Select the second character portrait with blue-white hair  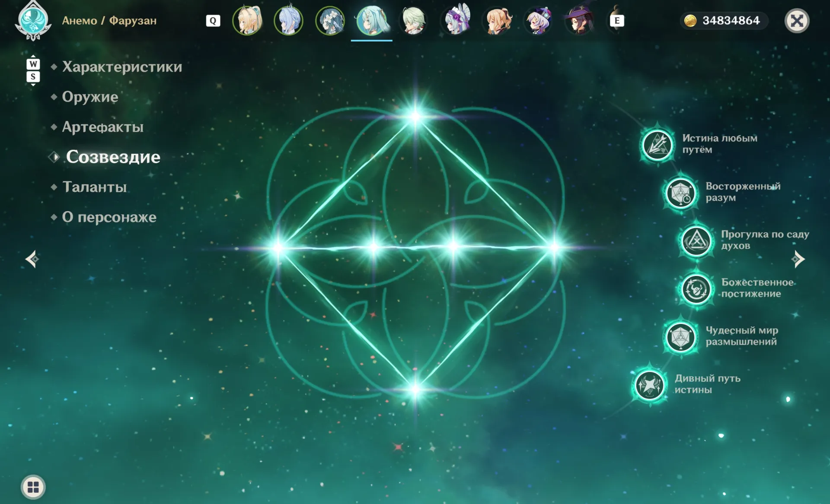pos(289,20)
